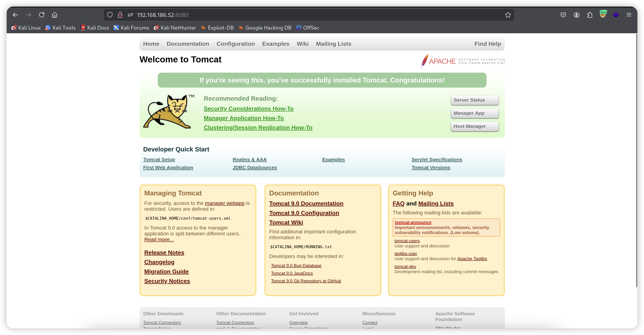Open Tomcat 9.0 Configuration link
The height and width of the screenshot is (335, 644).
tap(304, 213)
